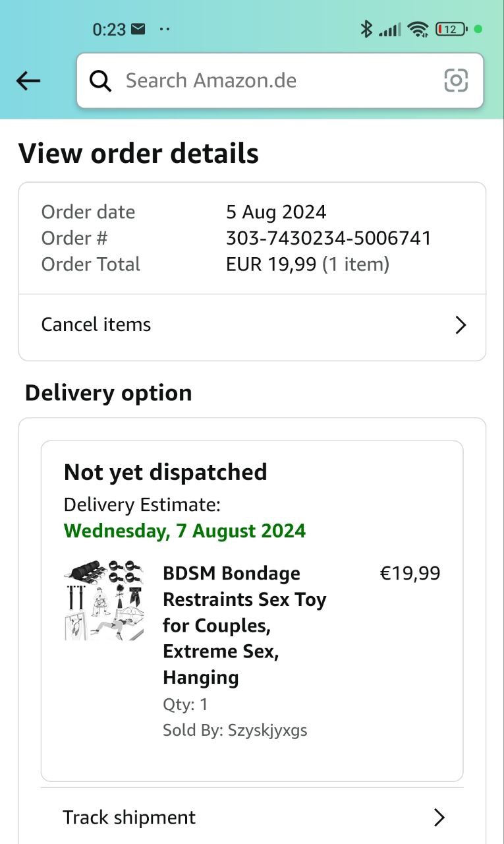Click in the Search Amazon.de field
This screenshot has height=844, width=504.
pyautogui.click(x=277, y=81)
